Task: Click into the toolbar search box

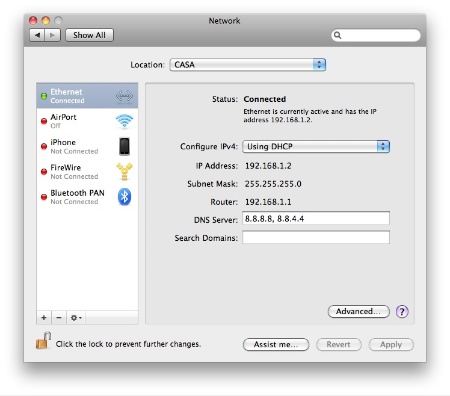Action: tap(376, 35)
